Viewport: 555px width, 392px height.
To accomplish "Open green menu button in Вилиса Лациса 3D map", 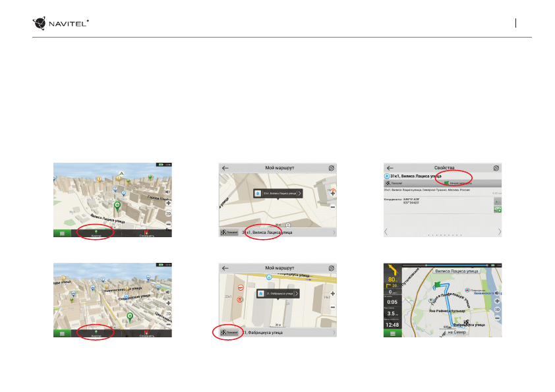I will click(x=62, y=233).
